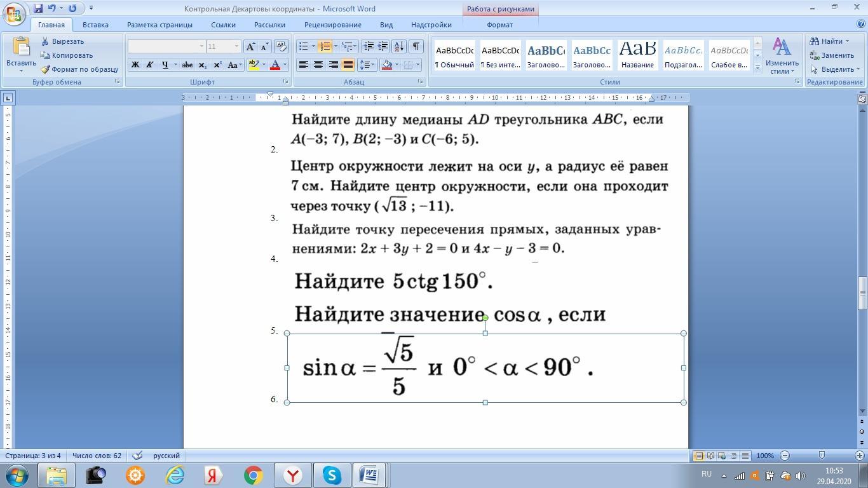This screenshot has height=488, width=868.
Task: Click the Format Painter (Формат по образцу) brush
Action: point(79,69)
